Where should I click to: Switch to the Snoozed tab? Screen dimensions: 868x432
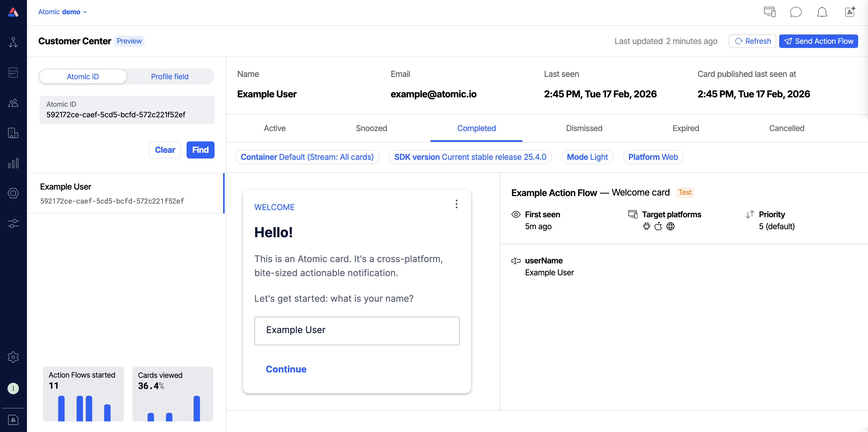[x=371, y=128]
